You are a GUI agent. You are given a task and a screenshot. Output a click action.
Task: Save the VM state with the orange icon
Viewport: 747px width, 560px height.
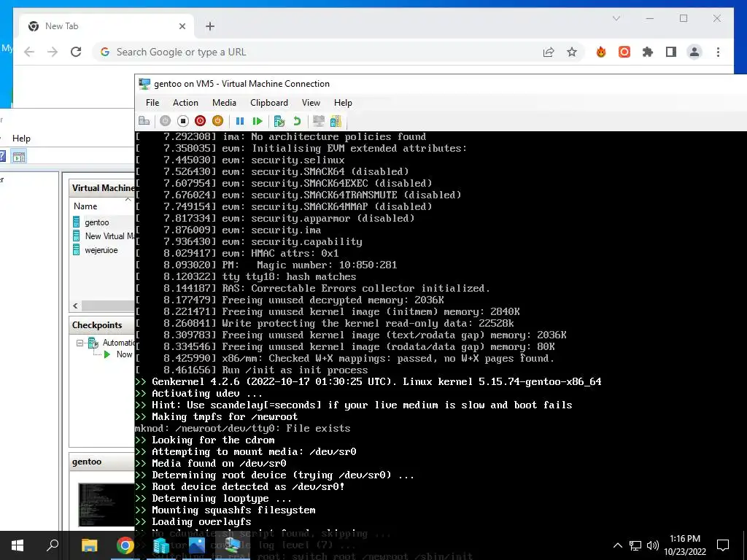pos(217,121)
